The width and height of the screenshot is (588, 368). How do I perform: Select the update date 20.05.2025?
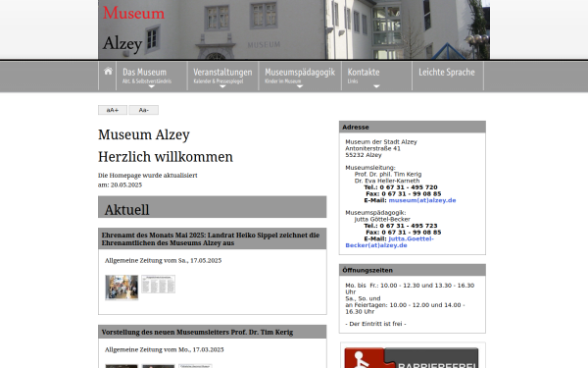[126, 184]
